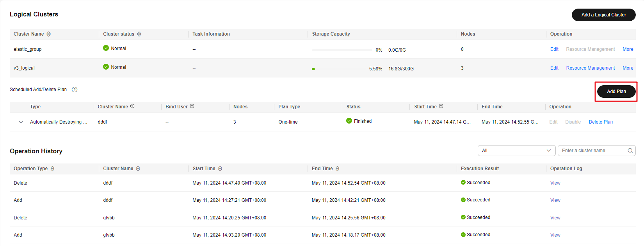Image resolution: width=644 pixels, height=246 pixels.
Task: Click plan end time May 11, 2024 14:52:55
Action: (510, 122)
